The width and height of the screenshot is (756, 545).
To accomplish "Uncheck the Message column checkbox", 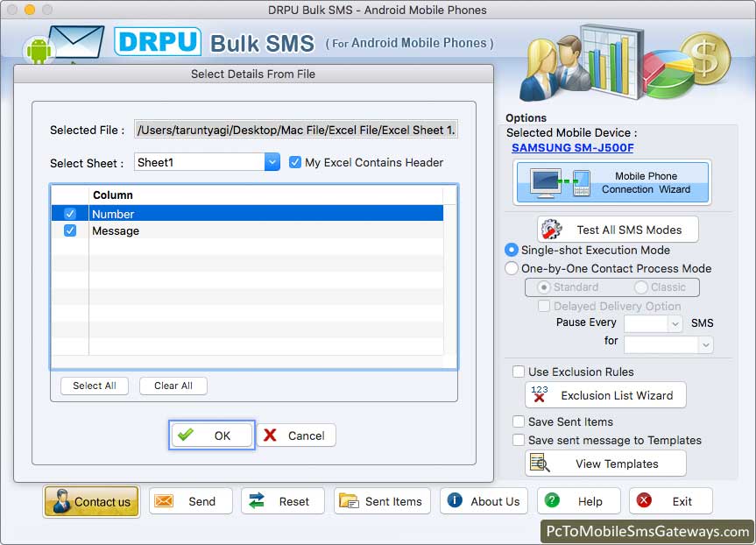I will 70,230.
